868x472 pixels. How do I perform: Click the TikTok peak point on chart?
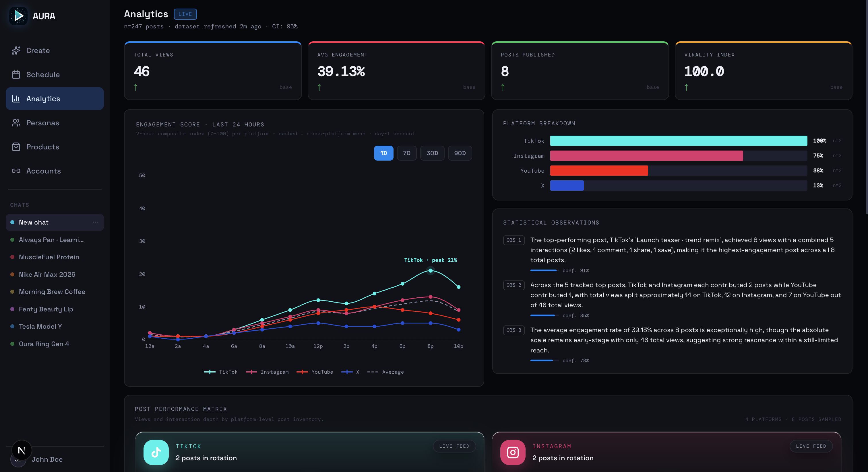[430, 270]
